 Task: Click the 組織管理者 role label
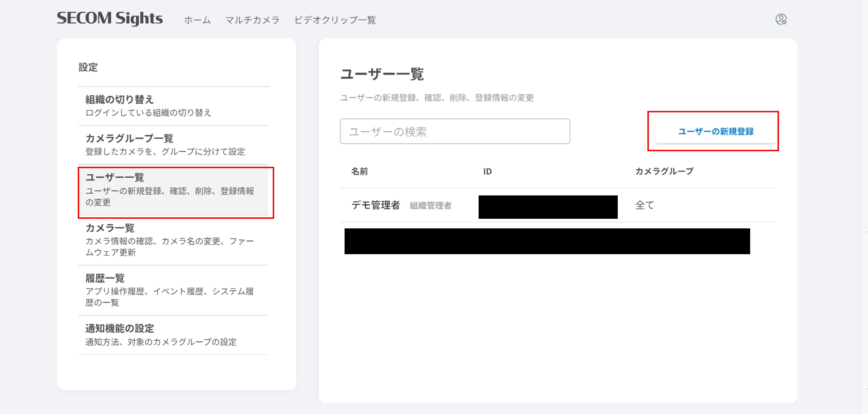click(x=430, y=206)
